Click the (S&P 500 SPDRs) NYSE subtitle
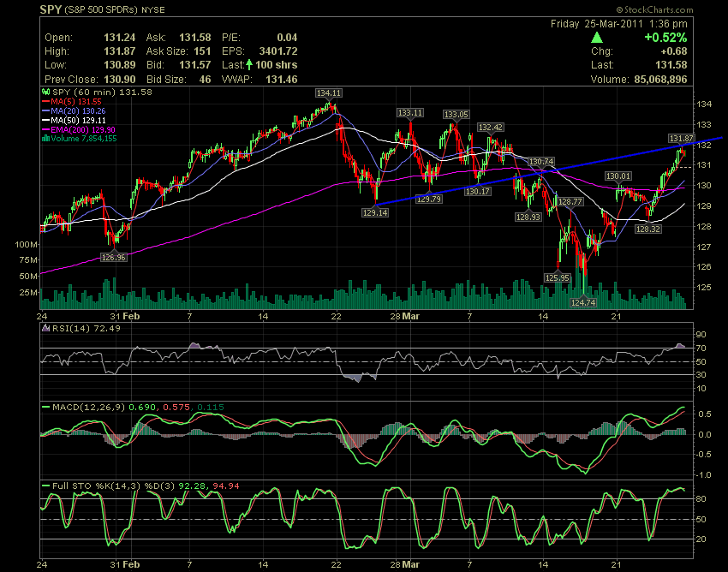Viewport: 728px width, 572px height. coord(115,9)
